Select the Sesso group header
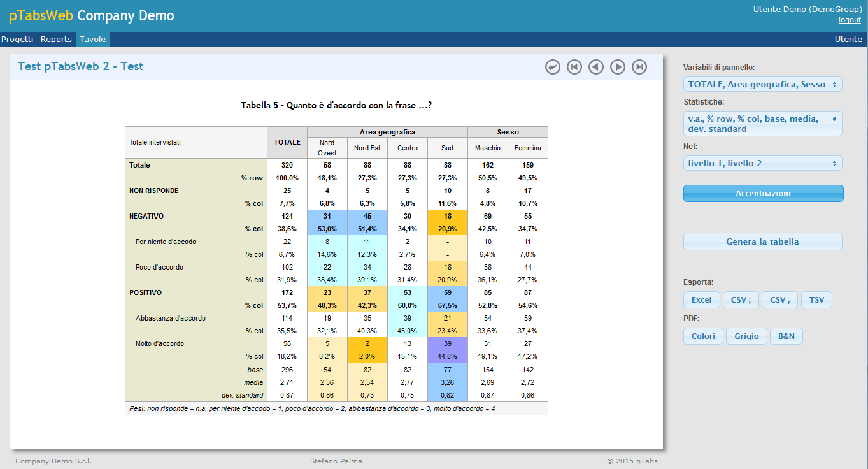868x469 pixels. point(508,132)
